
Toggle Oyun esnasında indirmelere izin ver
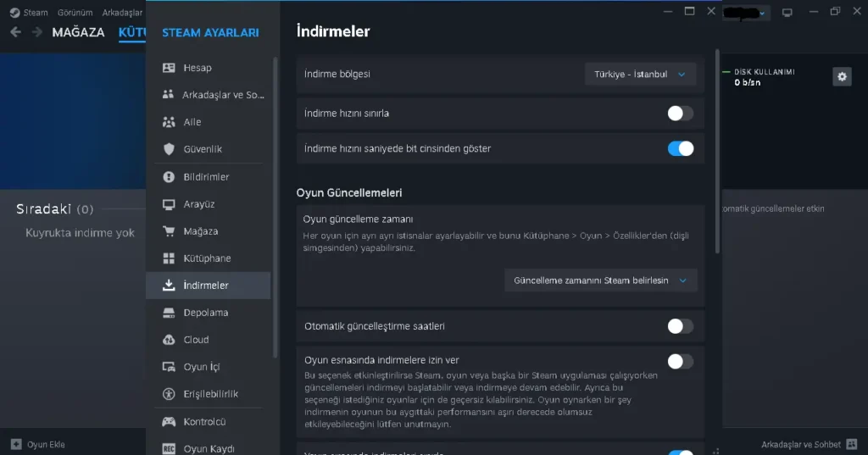coord(681,362)
